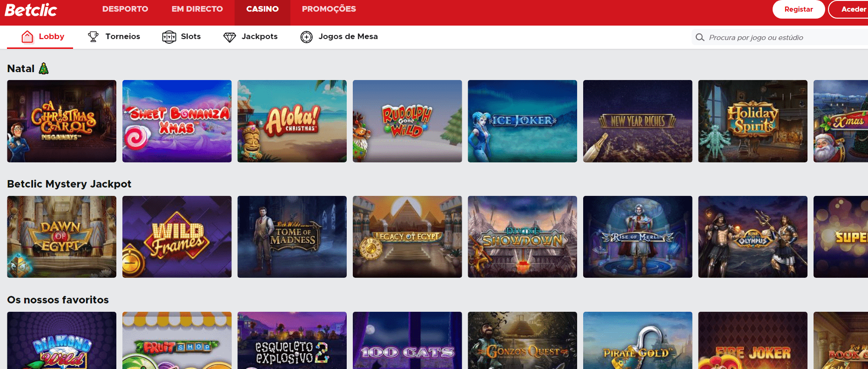Click the Natal section heading
Screen dimensions: 868x369
pos(28,68)
